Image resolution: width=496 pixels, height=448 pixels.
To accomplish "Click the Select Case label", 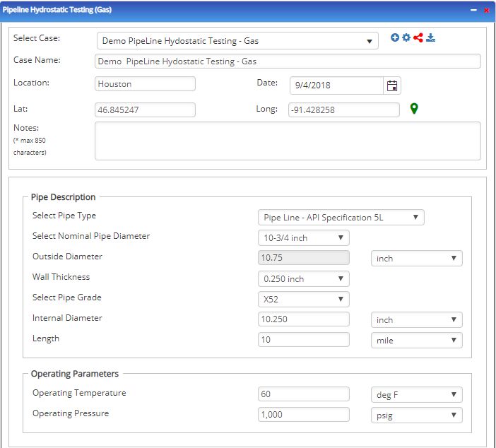I will pos(37,38).
